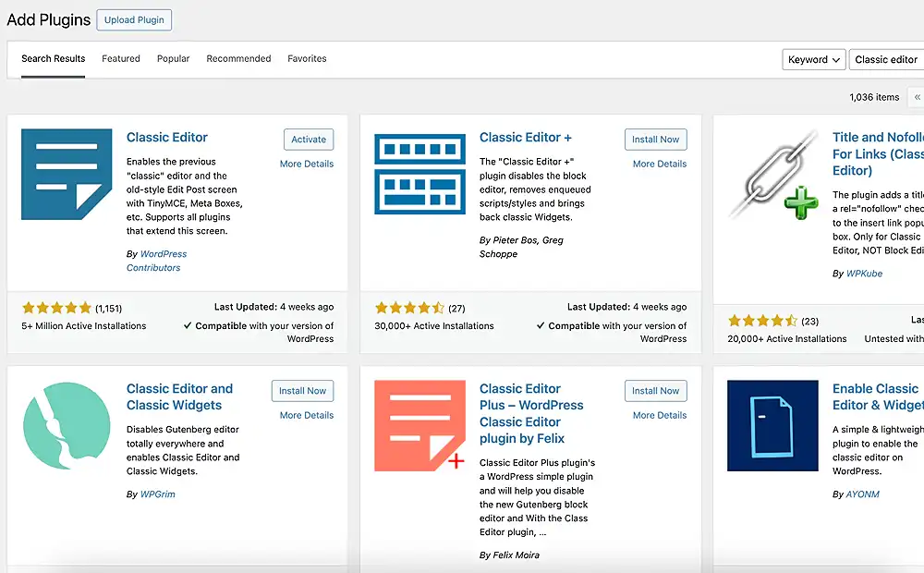Screen dimensions: 924x573
Task: Open the Title and Nofollow For Links title
Action: (x=878, y=153)
